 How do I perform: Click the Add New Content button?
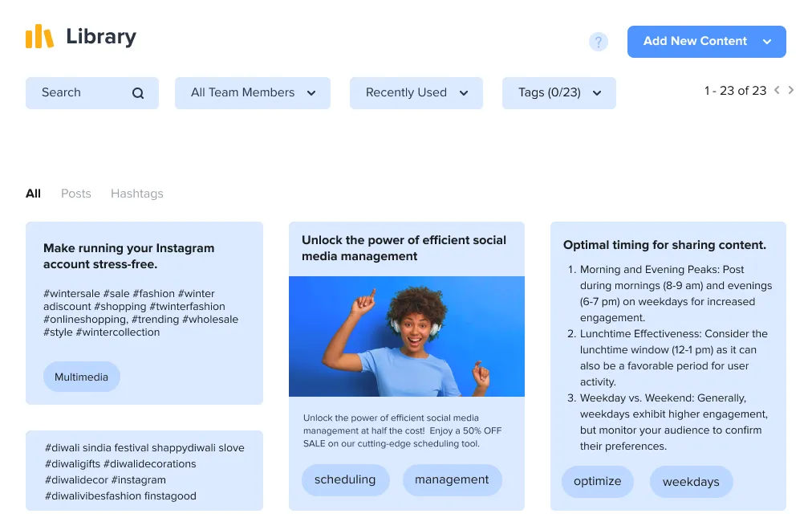[706, 42]
